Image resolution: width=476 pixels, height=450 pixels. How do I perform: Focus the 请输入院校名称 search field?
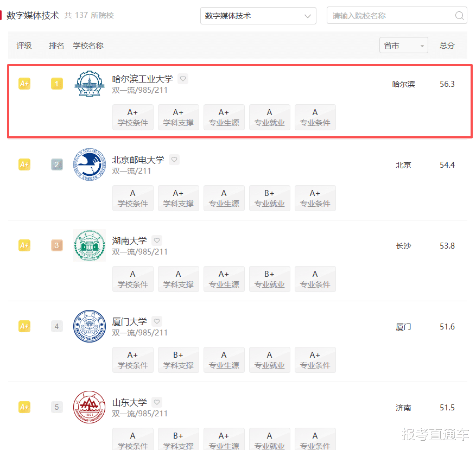point(397,16)
